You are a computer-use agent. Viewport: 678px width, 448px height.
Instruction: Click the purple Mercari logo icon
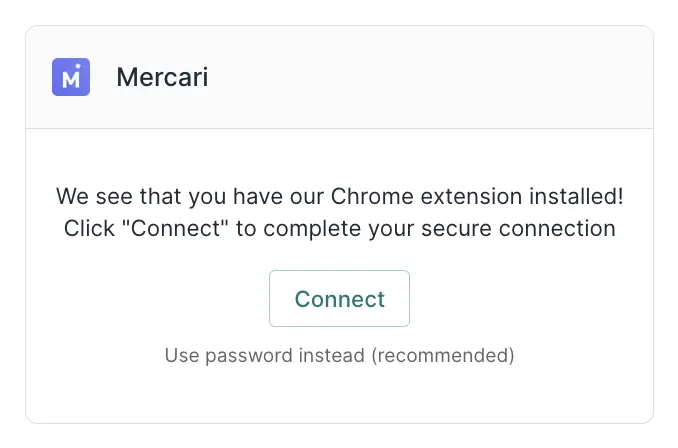71,77
